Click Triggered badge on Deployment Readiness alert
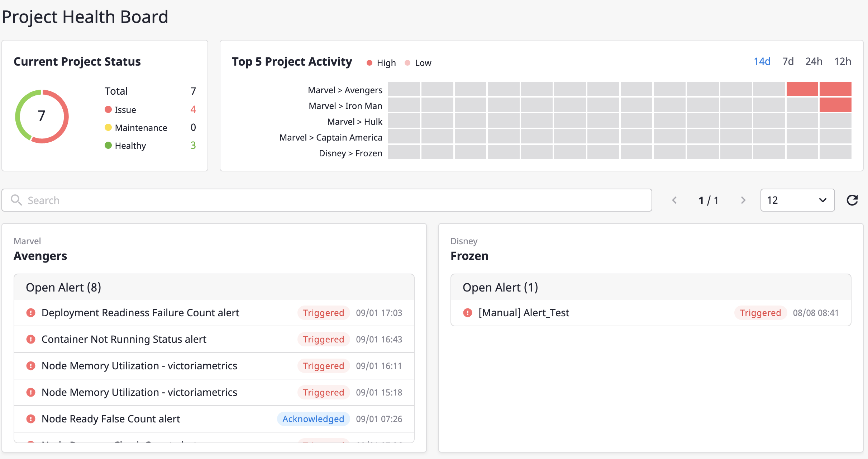This screenshot has width=868, height=459. [x=324, y=313]
